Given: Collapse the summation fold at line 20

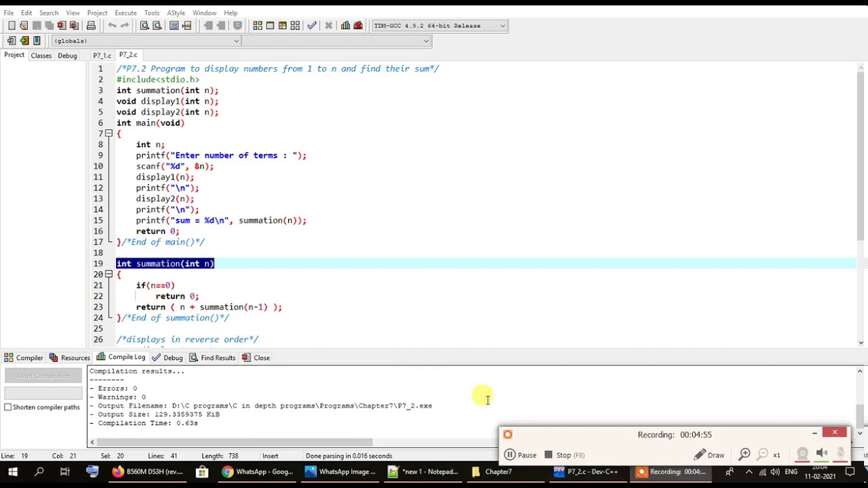Looking at the screenshot, I should pyautogui.click(x=108, y=274).
